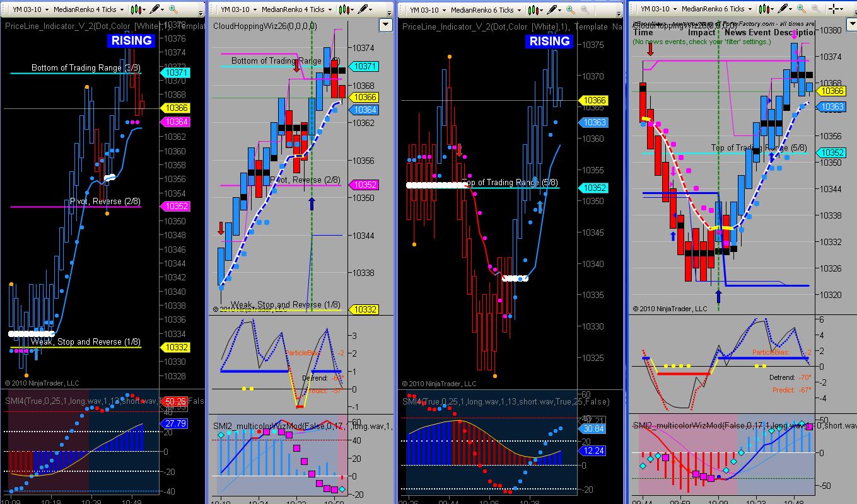857x504 pixels.
Task: Click 'Top of Trading Range (5/8)' on black 6 Ticks chart
Action: tap(510, 183)
